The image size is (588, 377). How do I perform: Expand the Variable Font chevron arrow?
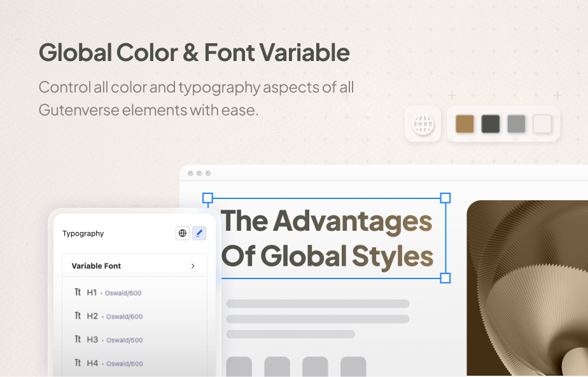tap(193, 266)
